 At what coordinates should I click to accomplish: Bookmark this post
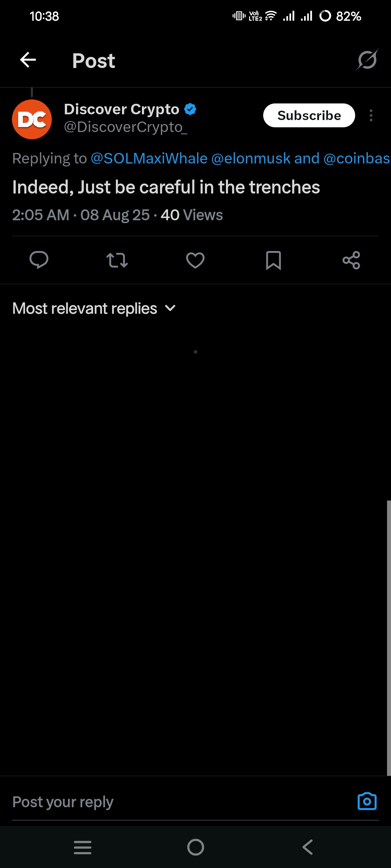pyautogui.click(x=273, y=260)
